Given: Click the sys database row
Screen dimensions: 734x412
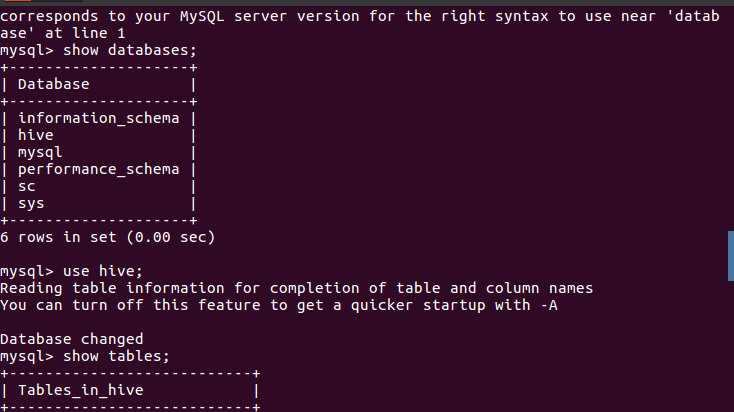Looking at the screenshot, I should click(31, 203).
